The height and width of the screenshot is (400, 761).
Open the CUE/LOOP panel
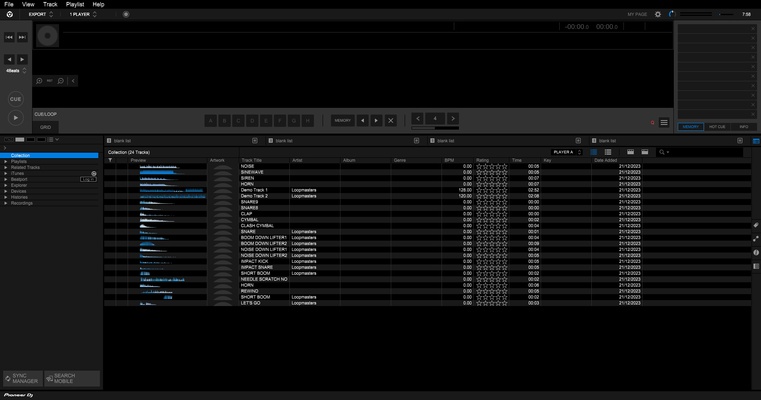46,114
